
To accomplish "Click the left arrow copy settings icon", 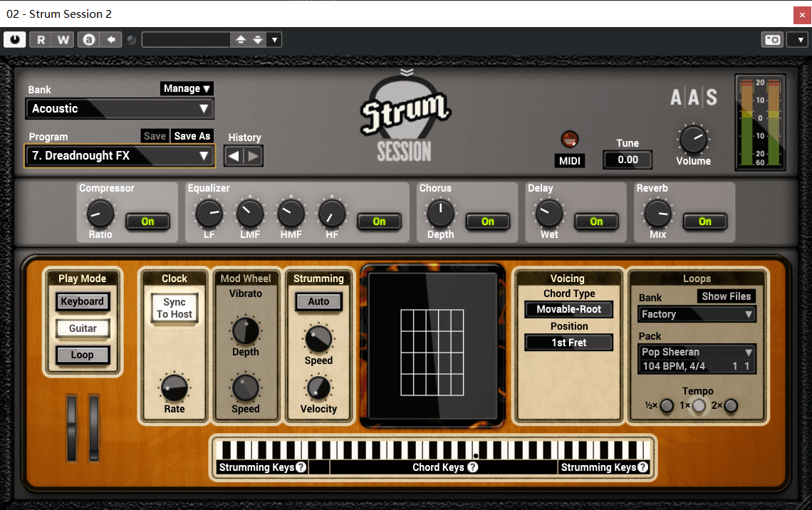I will pyautogui.click(x=111, y=40).
